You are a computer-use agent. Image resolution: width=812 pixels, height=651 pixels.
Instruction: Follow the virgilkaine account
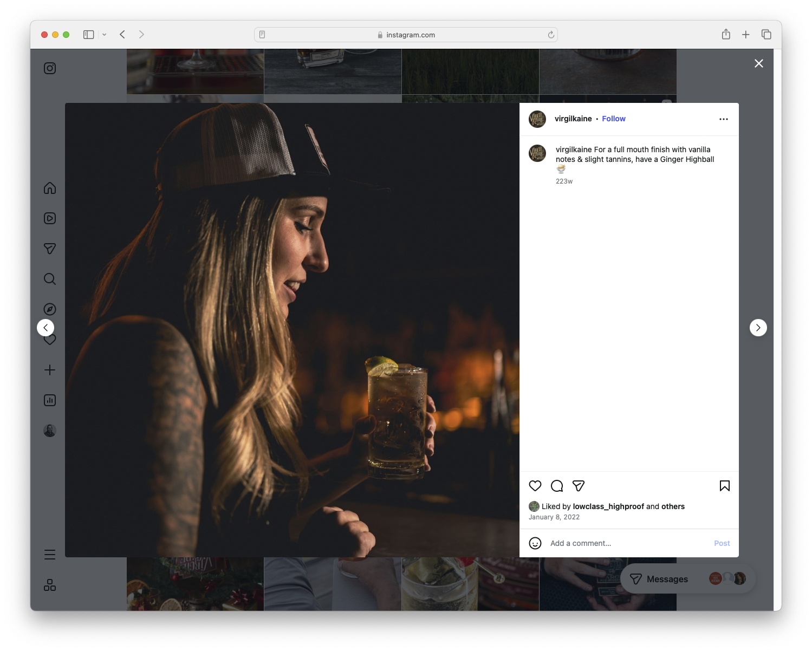(x=613, y=119)
